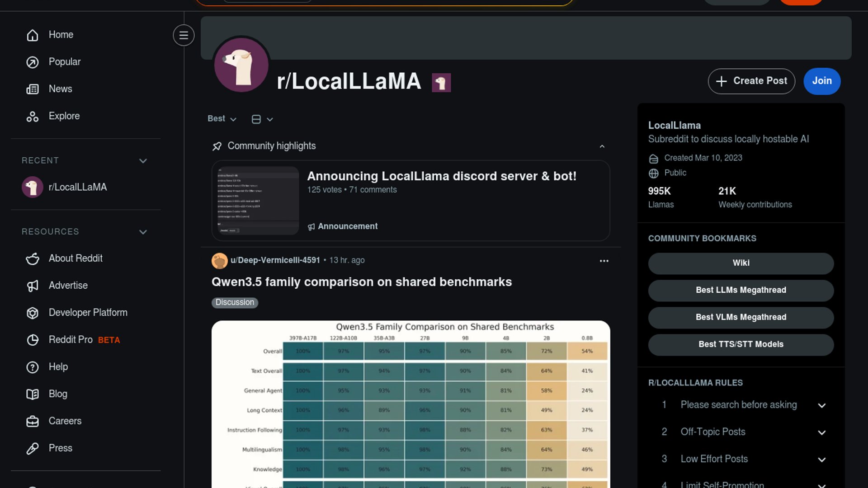Open the Best sort dropdown
The width and height of the screenshot is (868, 488).
[x=222, y=119]
